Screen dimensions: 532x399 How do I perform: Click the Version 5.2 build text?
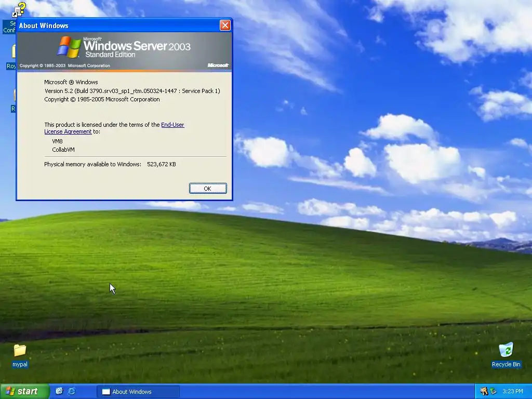click(x=132, y=91)
